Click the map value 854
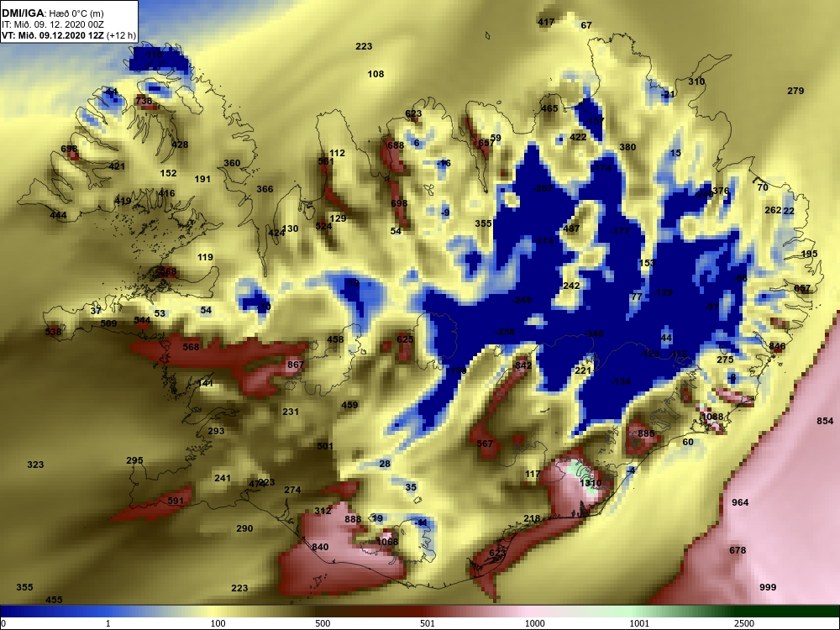 [x=825, y=421]
